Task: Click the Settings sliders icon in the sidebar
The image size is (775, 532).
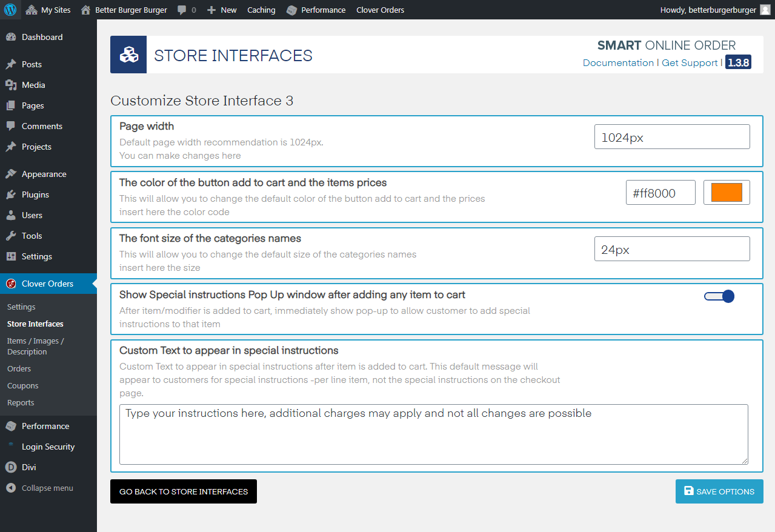Action: pos(11,256)
